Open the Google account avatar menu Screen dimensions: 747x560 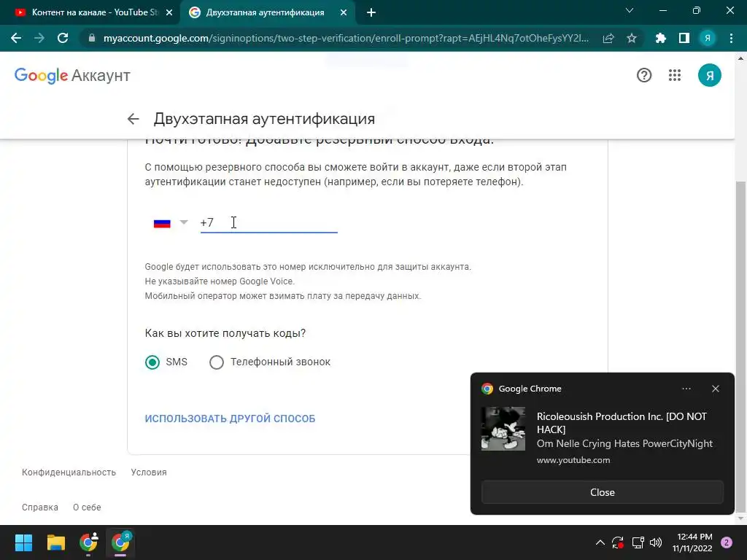point(709,75)
